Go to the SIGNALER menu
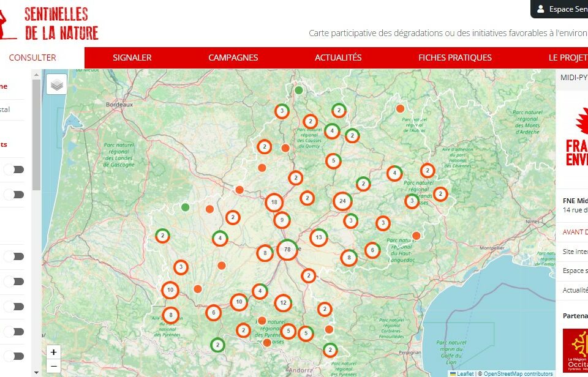This screenshot has height=377, width=588. [132, 58]
